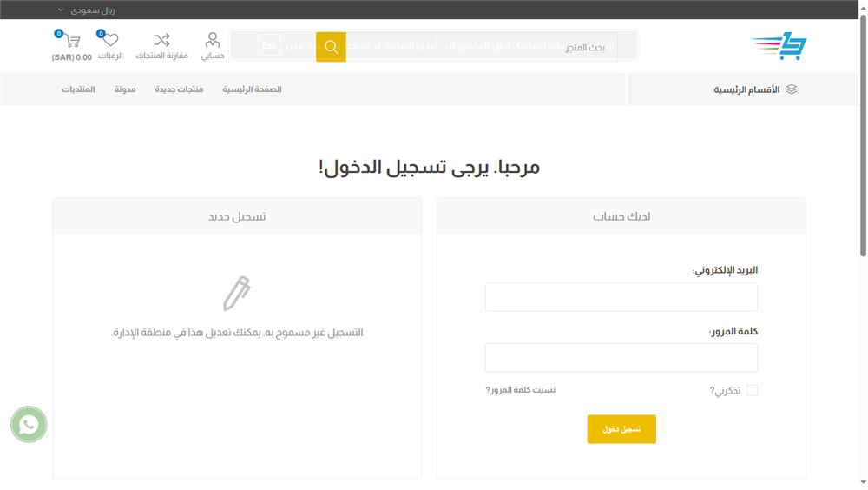Viewport: 868px width, 490px height.
Task: Toggle the 'Remember me' checkbox
Action: pos(752,391)
